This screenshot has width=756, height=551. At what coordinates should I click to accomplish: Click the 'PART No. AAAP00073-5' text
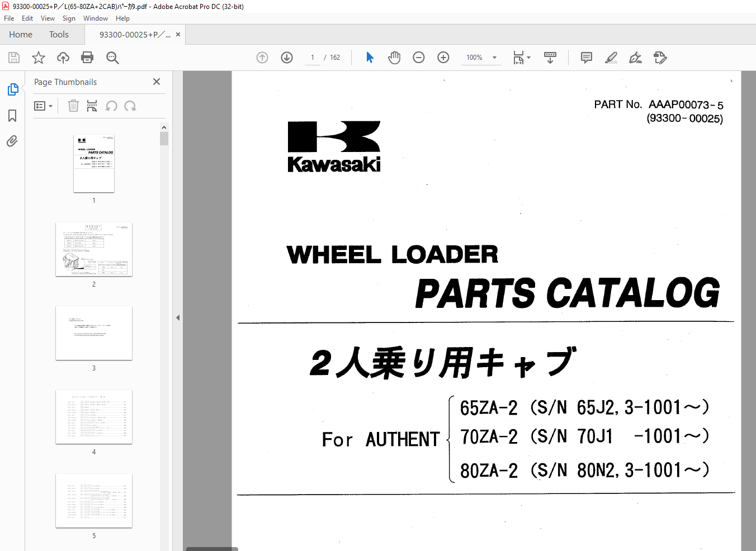coord(659,104)
